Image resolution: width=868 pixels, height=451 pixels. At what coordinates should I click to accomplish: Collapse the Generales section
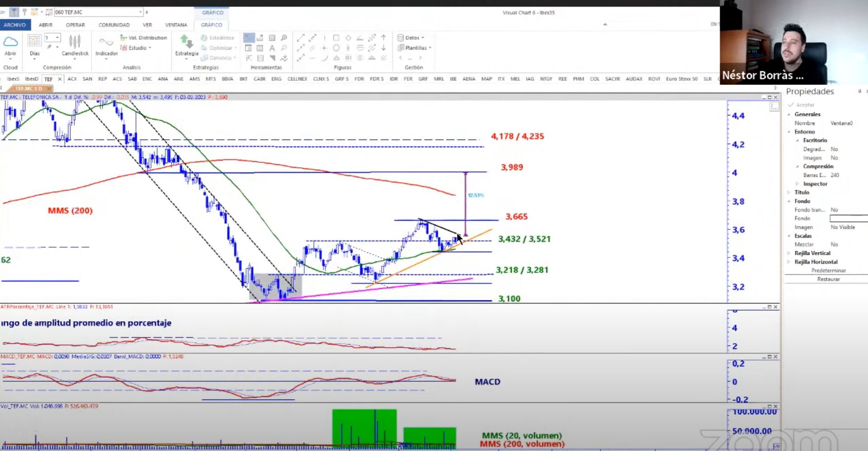pos(789,115)
